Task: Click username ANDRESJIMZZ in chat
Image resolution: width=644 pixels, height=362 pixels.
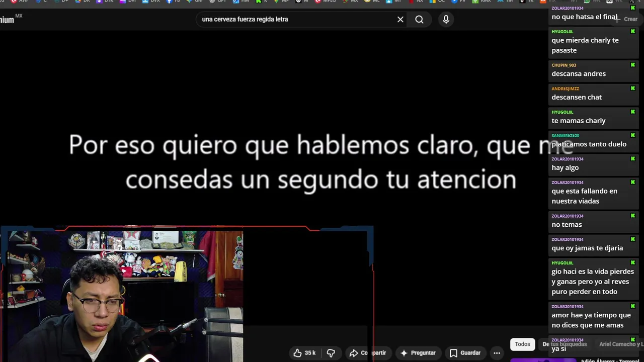Action: 566,89
